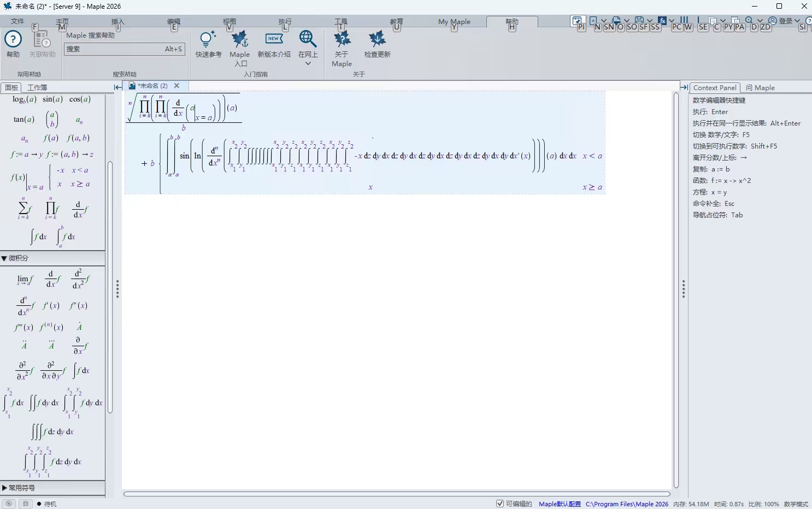
Task: Click the Maple 搜索帮助 search field
Action: click(125, 49)
